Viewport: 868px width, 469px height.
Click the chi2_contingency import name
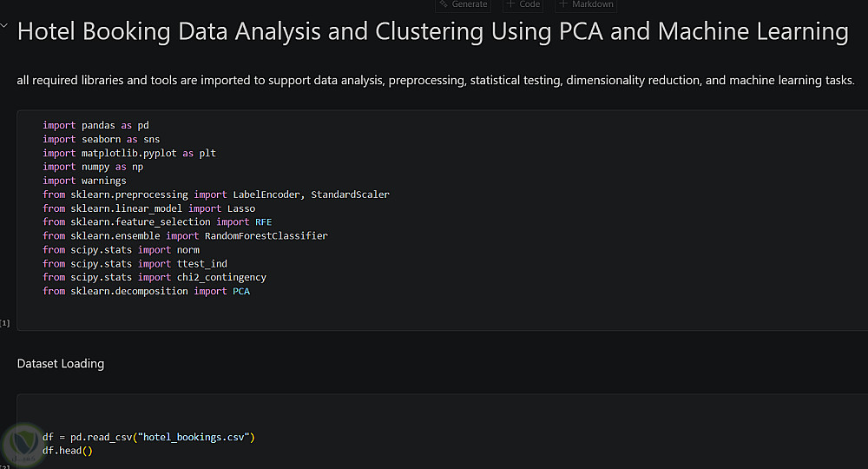(x=220, y=278)
